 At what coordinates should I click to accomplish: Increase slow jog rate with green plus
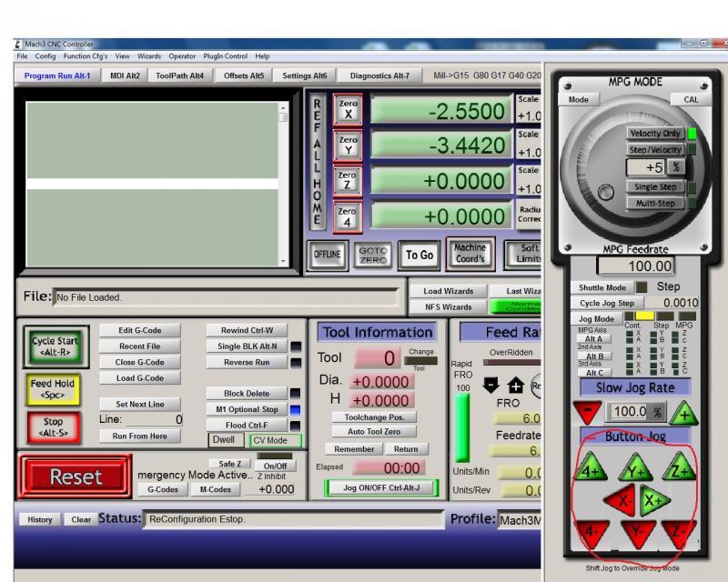(x=683, y=412)
